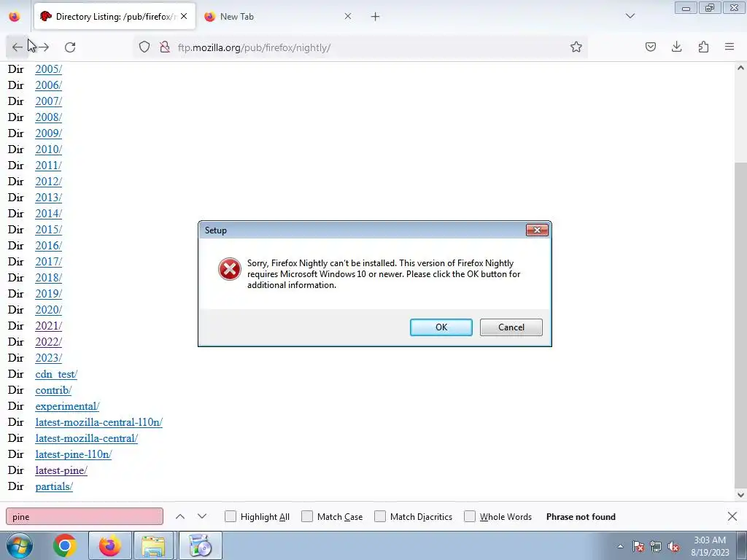Enable Highlight All checkbox
747x560 pixels.
(231, 517)
